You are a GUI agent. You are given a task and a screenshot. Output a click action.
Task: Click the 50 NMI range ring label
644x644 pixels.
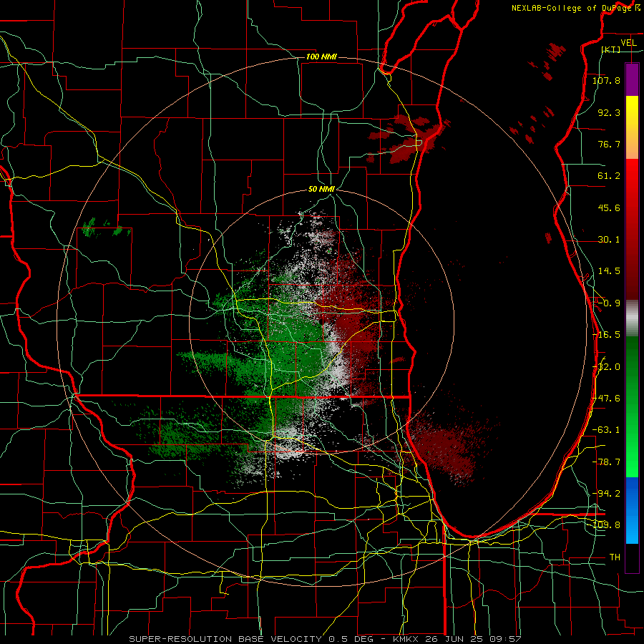tap(321, 189)
